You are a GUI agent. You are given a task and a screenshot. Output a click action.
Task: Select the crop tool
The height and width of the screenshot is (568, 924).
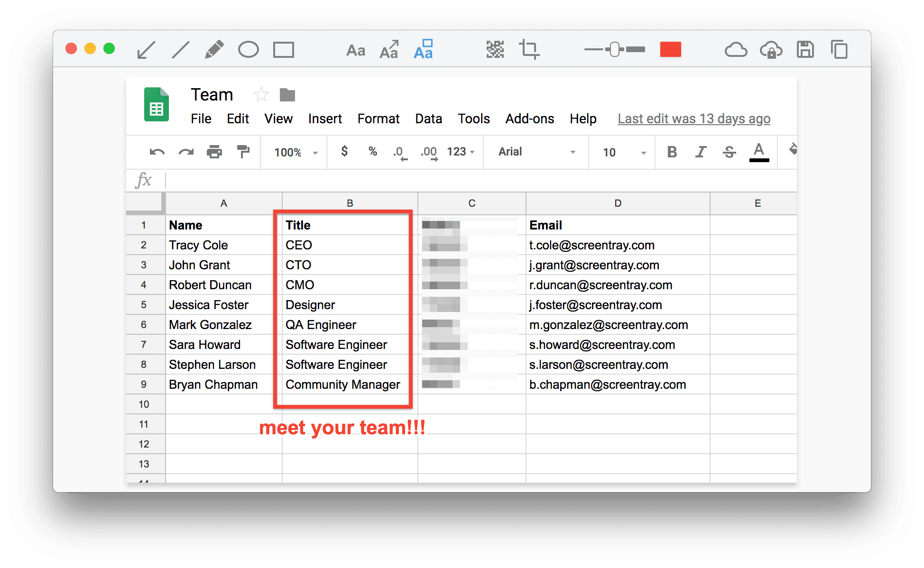click(x=529, y=49)
